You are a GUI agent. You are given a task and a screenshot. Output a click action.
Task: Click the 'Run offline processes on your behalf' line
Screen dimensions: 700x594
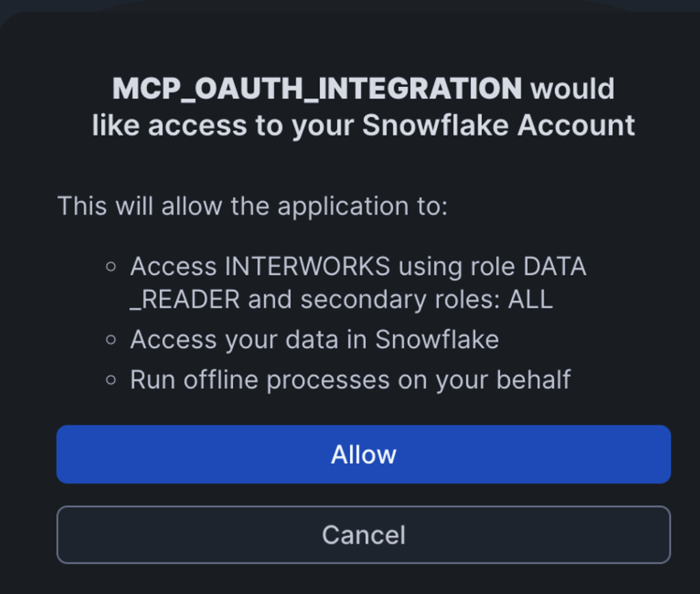pyautogui.click(x=350, y=379)
